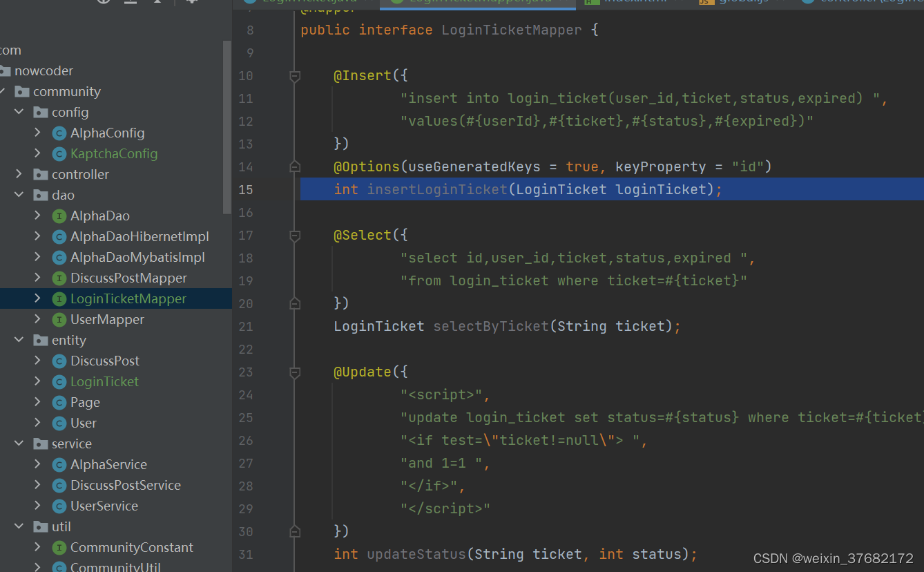Click the KaptchaConfig class icon
The image size is (924, 572).
[59, 153]
